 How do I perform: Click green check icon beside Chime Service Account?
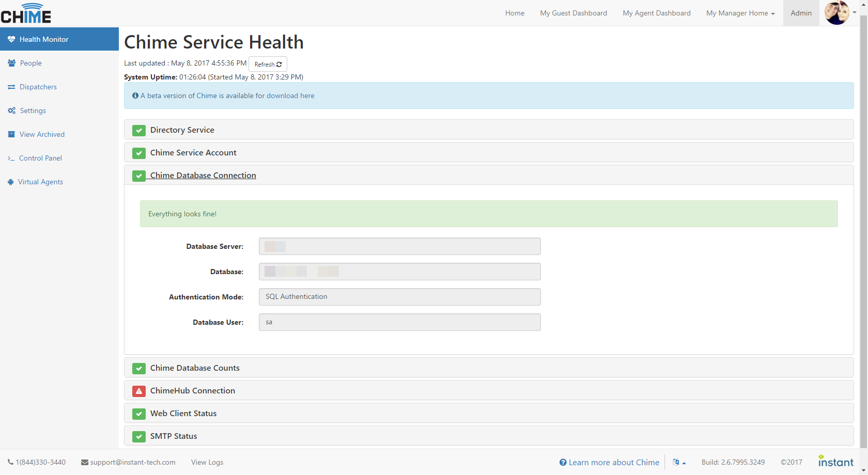tap(139, 153)
